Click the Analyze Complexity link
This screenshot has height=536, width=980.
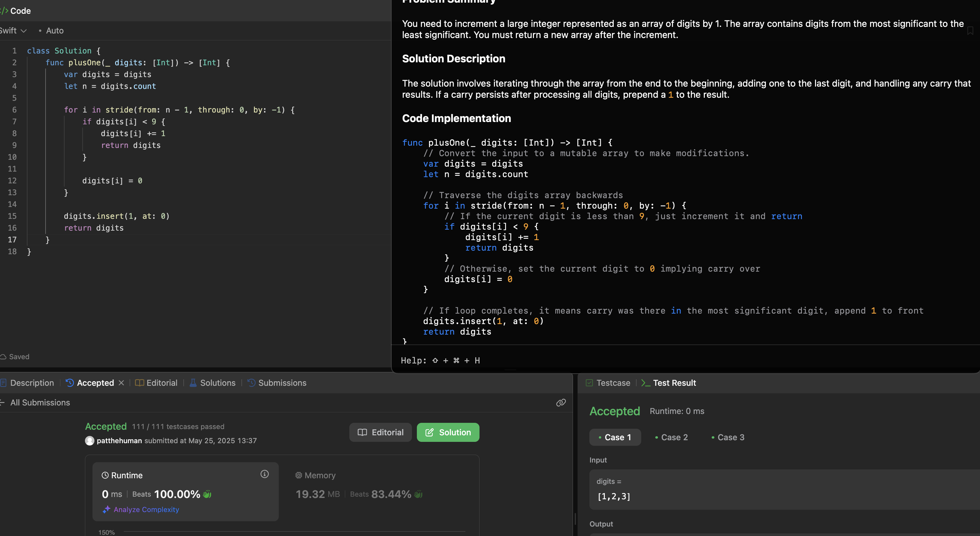146,509
